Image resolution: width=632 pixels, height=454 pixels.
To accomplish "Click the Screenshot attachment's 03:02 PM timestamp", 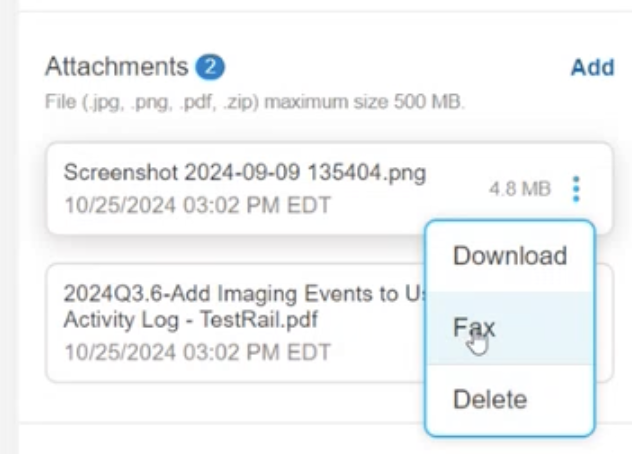I will coord(198,205).
